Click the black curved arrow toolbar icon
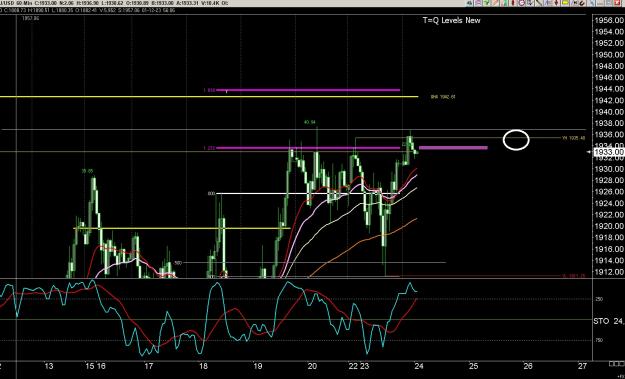This screenshot has height=379, width=625. pos(582,3)
